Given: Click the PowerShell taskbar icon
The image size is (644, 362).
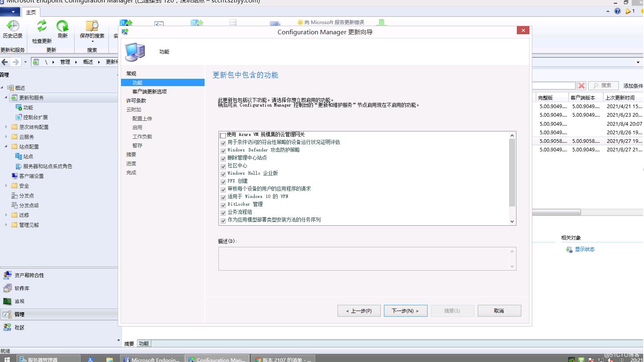Looking at the screenshot, I should click(91, 360).
